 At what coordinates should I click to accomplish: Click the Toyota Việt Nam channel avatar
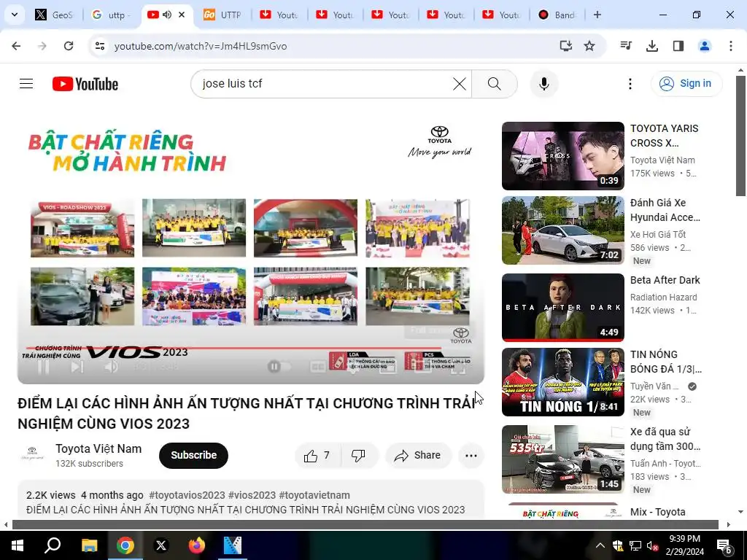point(32,454)
